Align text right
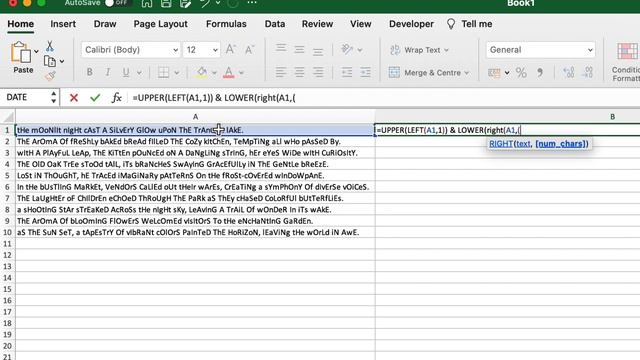640x360 pixels. (318, 73)
